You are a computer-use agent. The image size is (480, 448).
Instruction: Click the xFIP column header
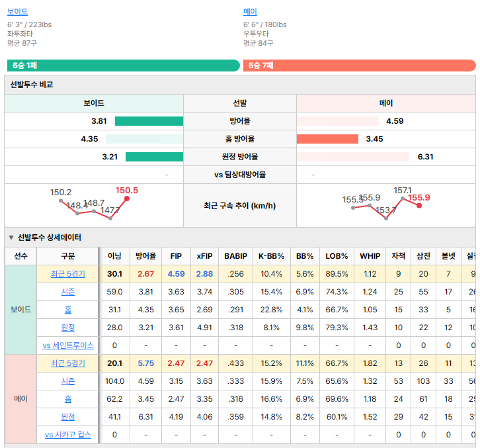tap(204, 256)
